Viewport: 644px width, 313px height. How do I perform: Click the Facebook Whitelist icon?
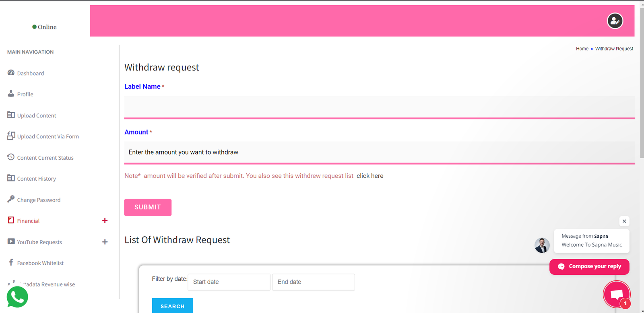click(11, 262)
